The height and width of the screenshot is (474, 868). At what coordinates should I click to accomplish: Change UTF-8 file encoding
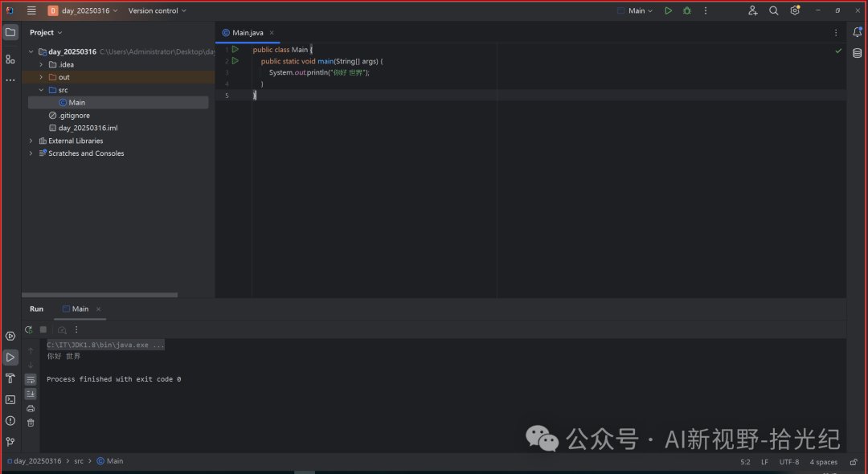click(789, 462)
